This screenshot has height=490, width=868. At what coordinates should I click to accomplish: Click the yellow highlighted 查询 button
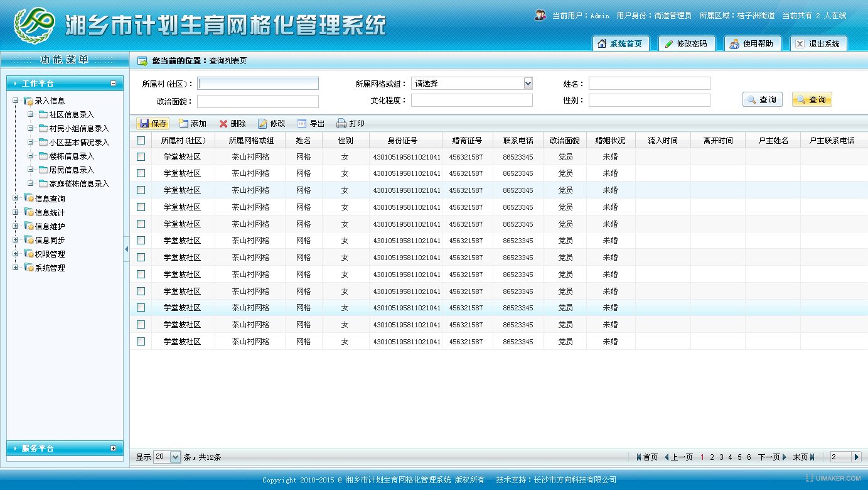click(812, 99)
